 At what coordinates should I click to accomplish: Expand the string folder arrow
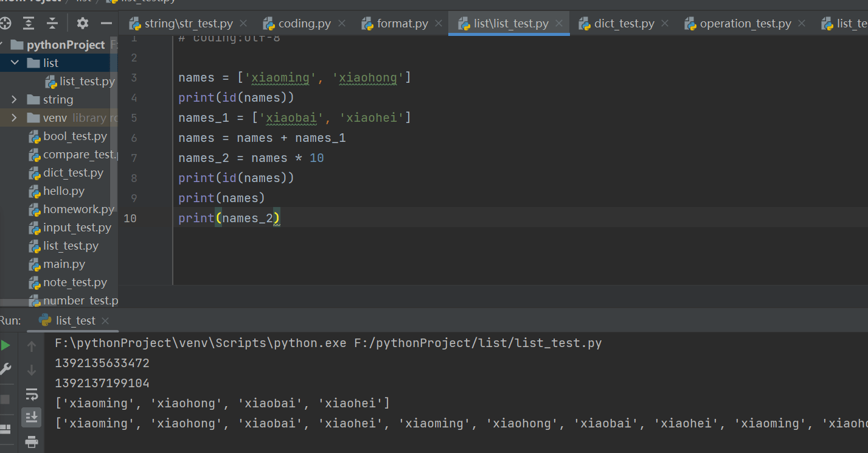pos(15,99)
